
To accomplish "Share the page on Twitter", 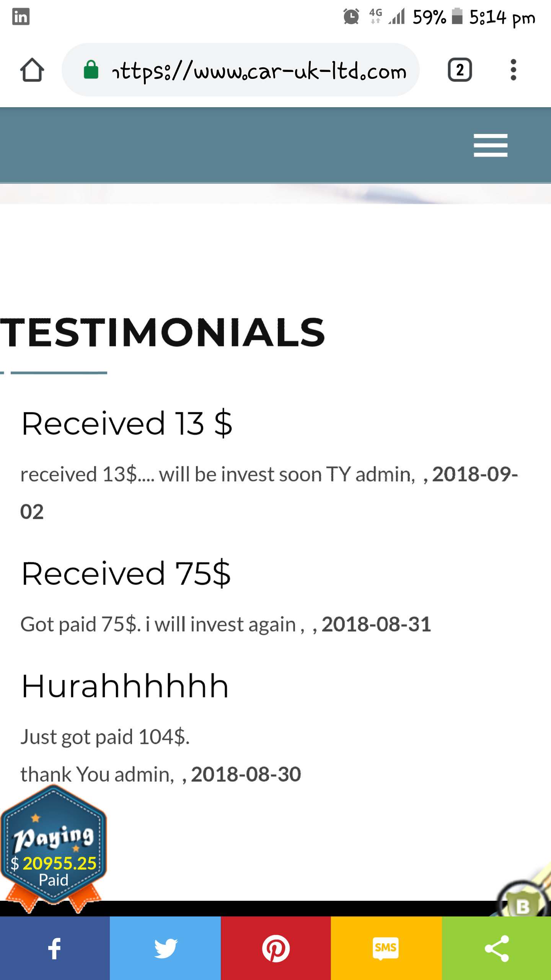I will [165, 948].
